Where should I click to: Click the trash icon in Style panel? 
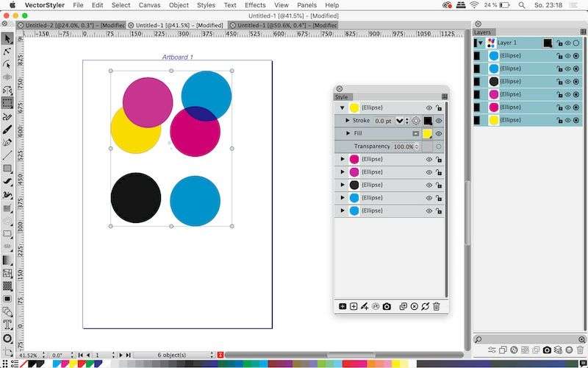(x=436, y=306)
